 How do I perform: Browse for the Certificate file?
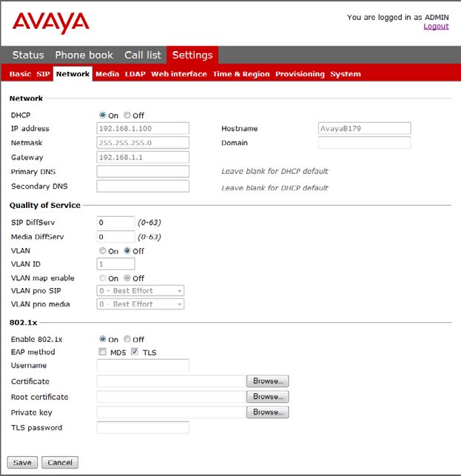click(x=268, y=381)
